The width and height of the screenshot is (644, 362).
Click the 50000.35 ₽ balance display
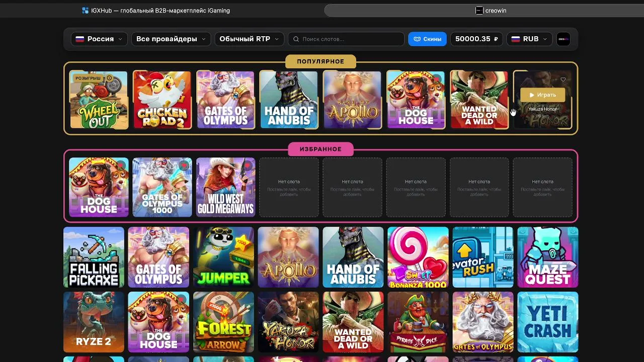coord(476,39)
